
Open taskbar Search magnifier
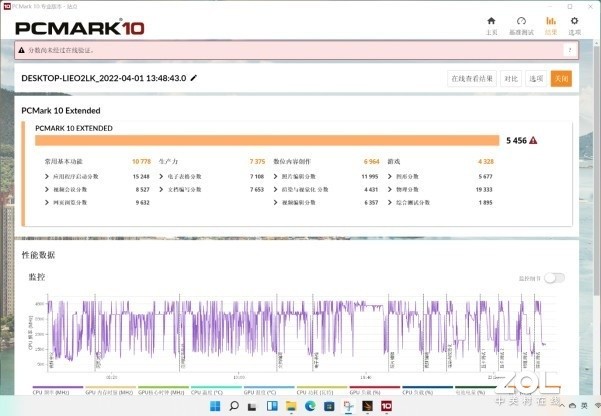tap(234, 406)
